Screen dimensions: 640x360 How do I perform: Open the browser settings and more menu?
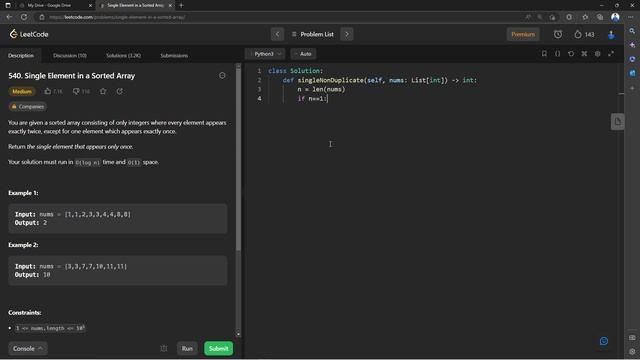[631, 17]
